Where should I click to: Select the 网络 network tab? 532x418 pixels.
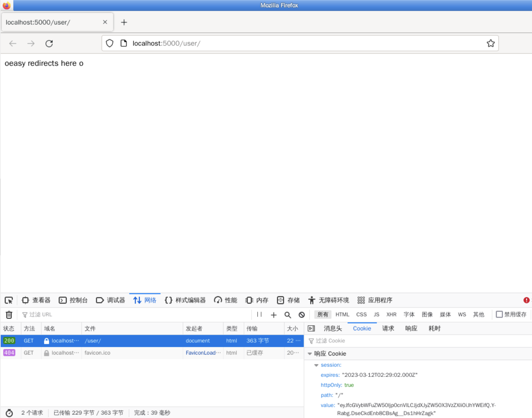[x=145, y=300]
